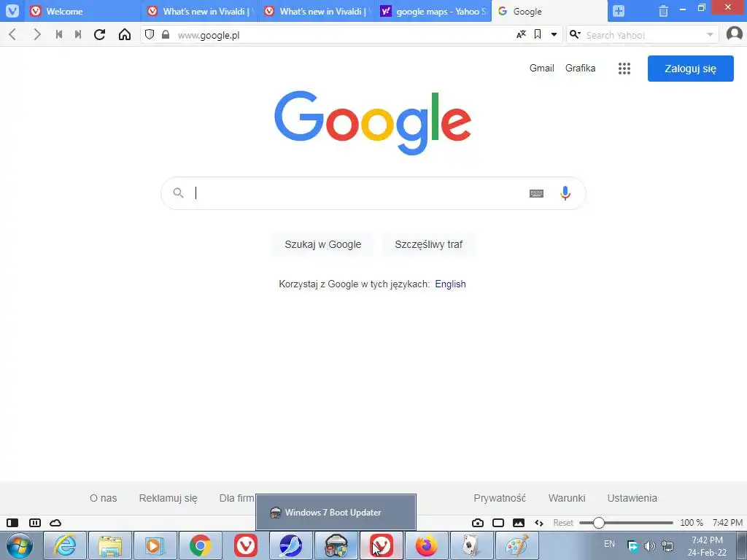This screenshot has height=560, width=747.
Task: Expand the address bar dropdown arrow
Action: pyautogui.click(x=554, y=34)
